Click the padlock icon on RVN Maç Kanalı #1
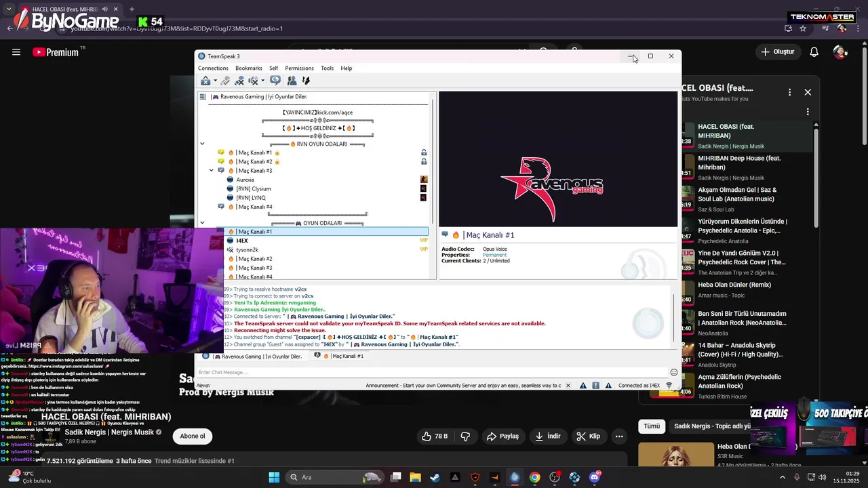 [x=424, y=152]
